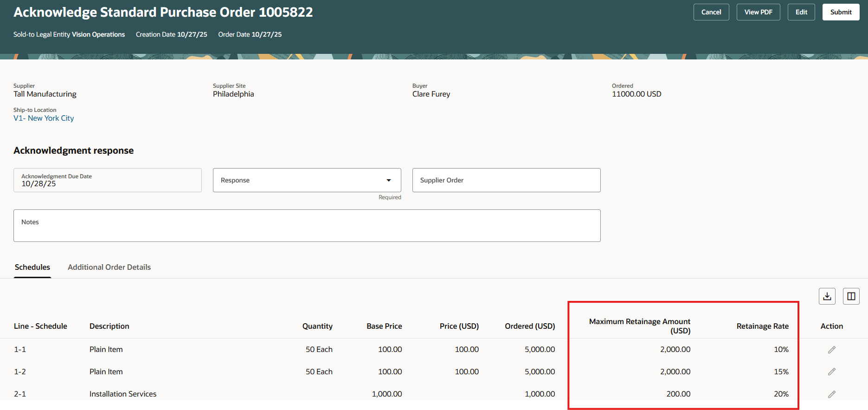Click the Price (USD) column header
868x410 pixels.
(x=459, y=326)
